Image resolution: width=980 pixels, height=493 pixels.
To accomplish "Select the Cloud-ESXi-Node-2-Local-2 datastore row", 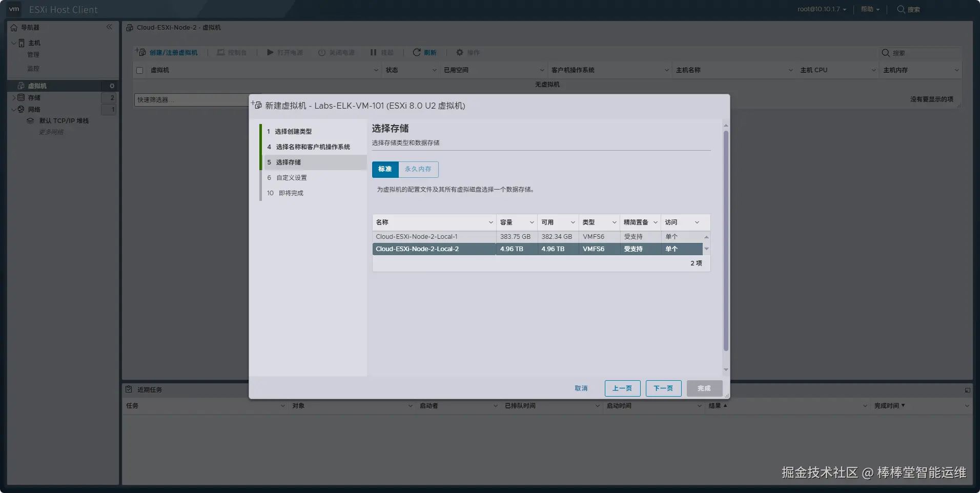I will [x=538, y=249].
